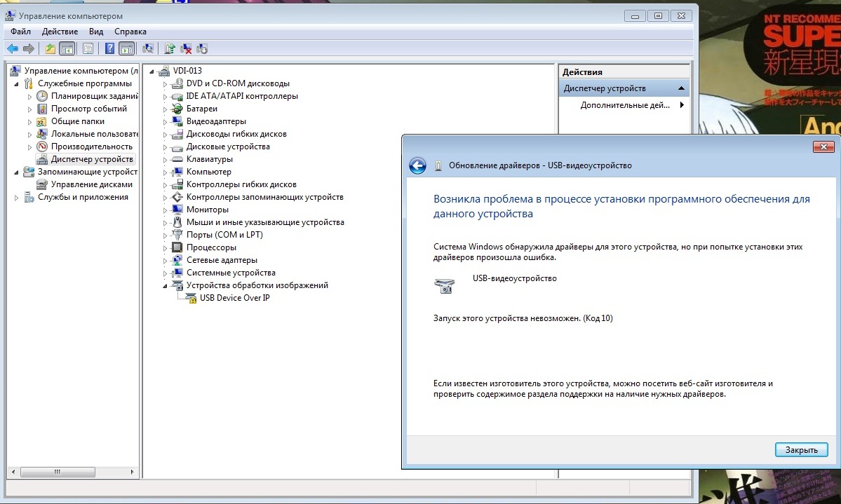
Task: Click the Uninstall device red X icon
Action: pyautogui.click(x=186, y=48)
